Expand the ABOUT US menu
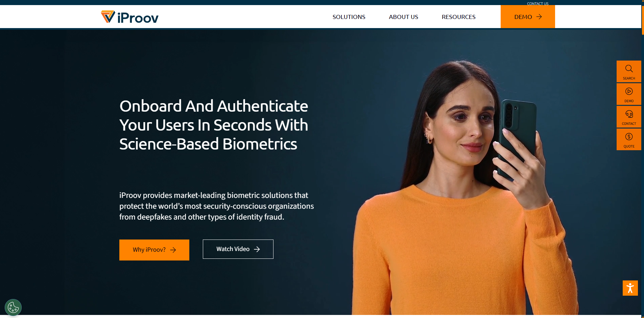644x318 pixels. pyautogui.click(x=403, y=17)
